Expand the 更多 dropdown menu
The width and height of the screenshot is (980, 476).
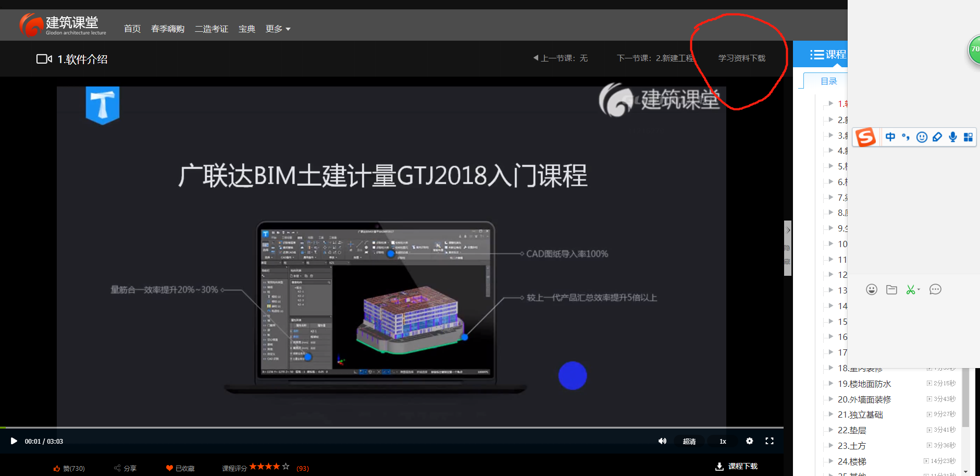tap(278, 29)
